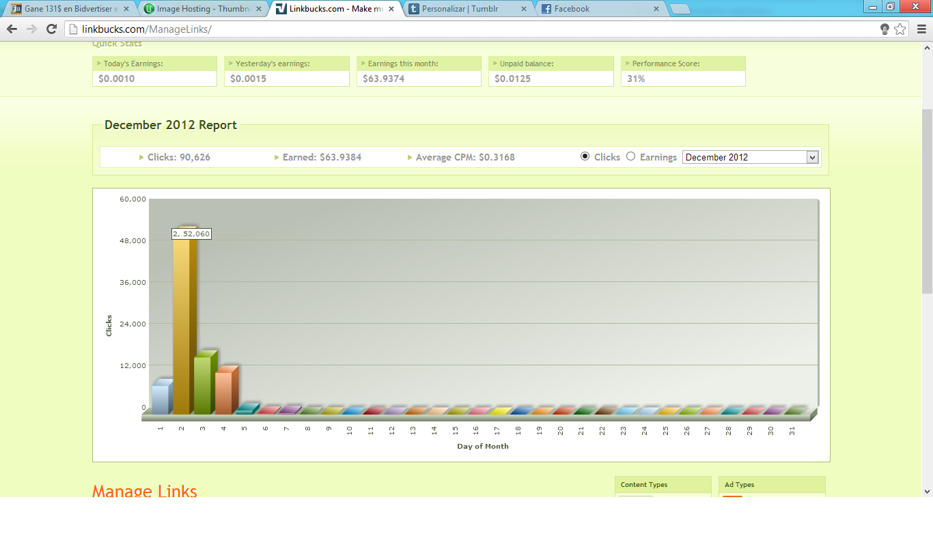Image resolution: width=933 pixels, height=560 pixels.
Task: Close the Tumblr tab
Action: tap(524, 9)
